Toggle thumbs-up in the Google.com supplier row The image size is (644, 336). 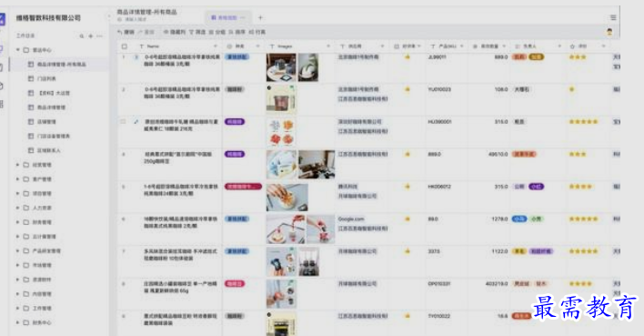point(408,219)
